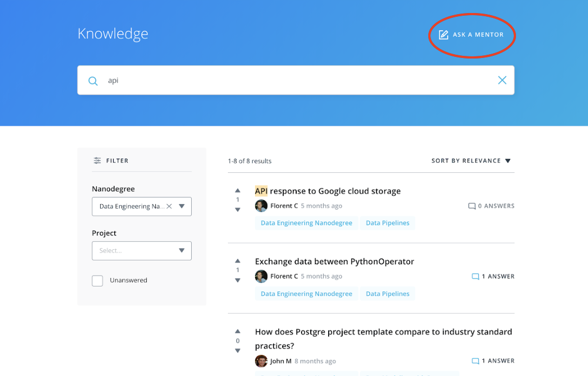Enable the Unanswered checkbox
Viewport: 588px width, 376px height.
tap(97, 281)
